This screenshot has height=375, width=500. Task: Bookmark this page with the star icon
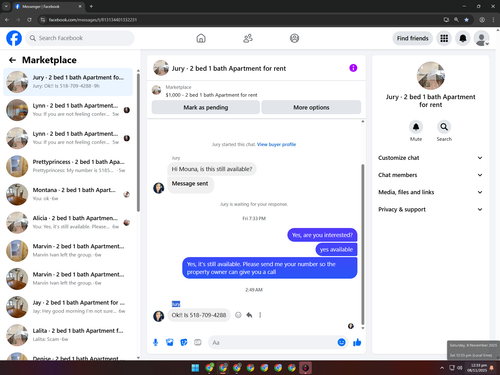click(x=466, y=20)
